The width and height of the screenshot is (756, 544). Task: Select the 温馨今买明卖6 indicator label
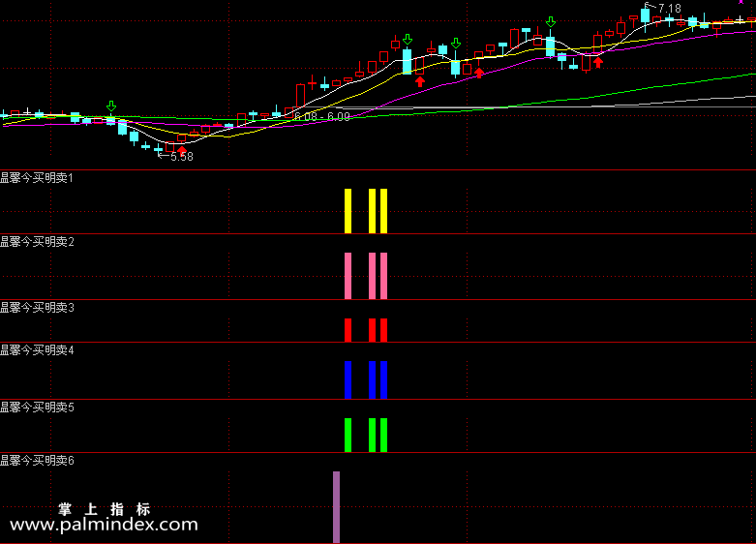click(x=37, y=460)
